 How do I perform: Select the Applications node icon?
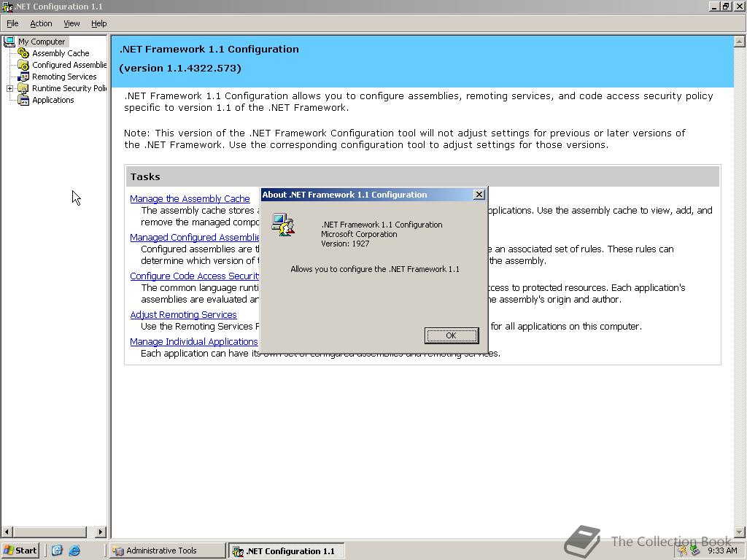23,100
